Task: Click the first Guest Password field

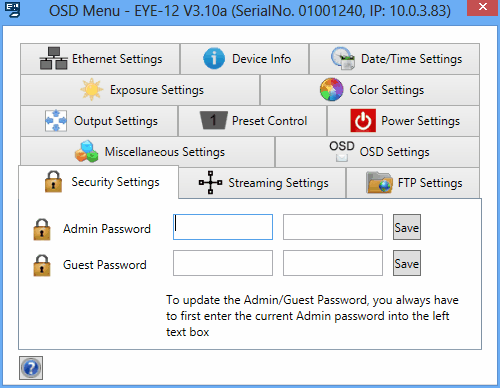Action: tap(223, 263)
